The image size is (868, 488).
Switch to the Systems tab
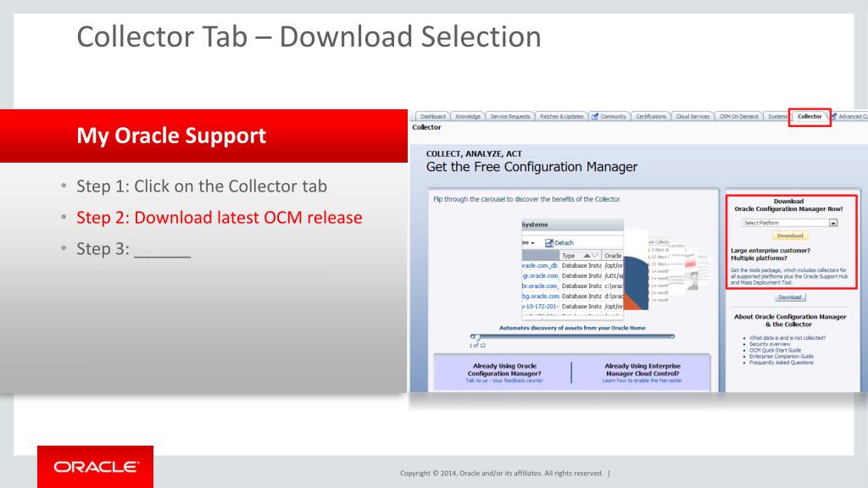point(776,116)
